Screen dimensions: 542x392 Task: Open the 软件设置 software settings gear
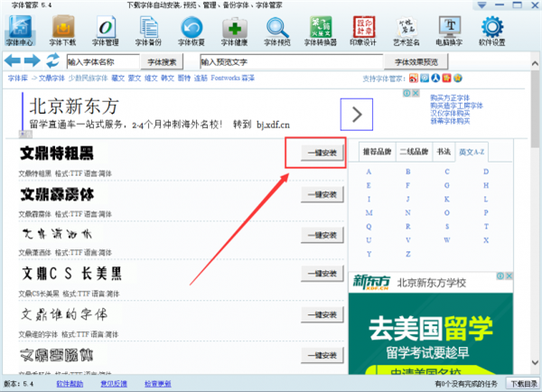[518, 30]
